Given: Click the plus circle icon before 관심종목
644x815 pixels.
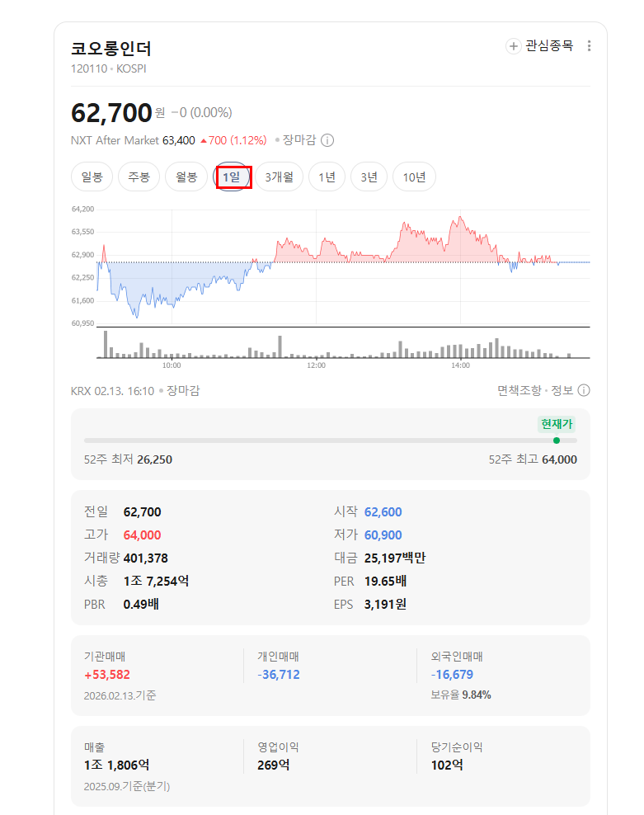Looking at the screenshot, I should 513,45.
